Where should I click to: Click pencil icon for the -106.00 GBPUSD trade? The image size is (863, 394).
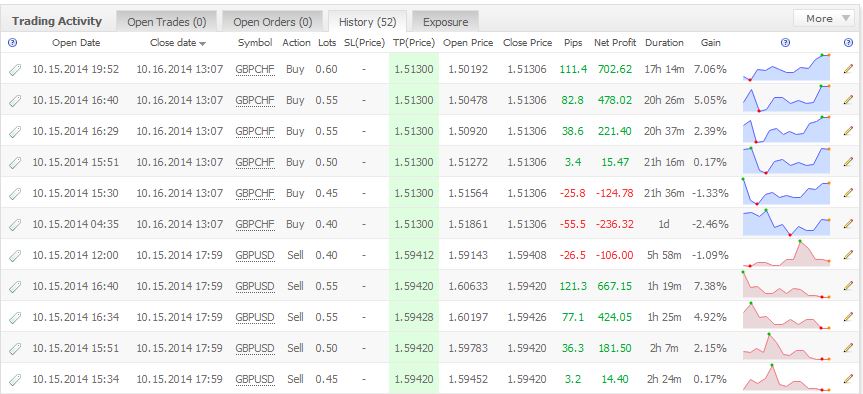coord(848,255)
